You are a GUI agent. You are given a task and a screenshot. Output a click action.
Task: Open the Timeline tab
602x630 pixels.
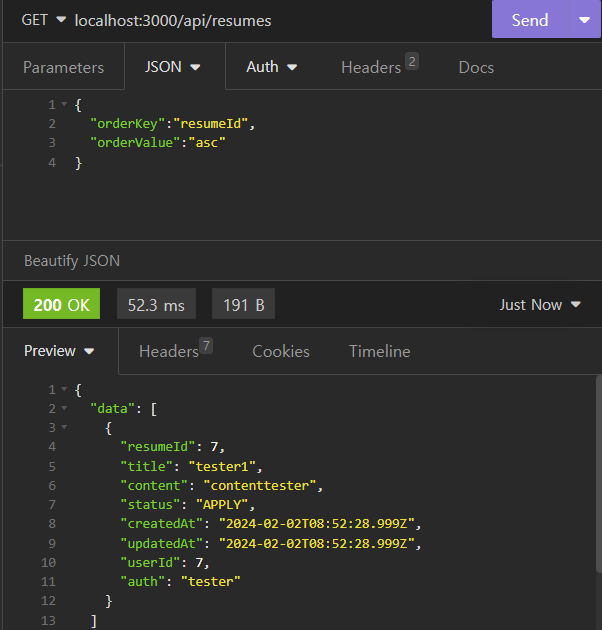click(x=379, y=351)
